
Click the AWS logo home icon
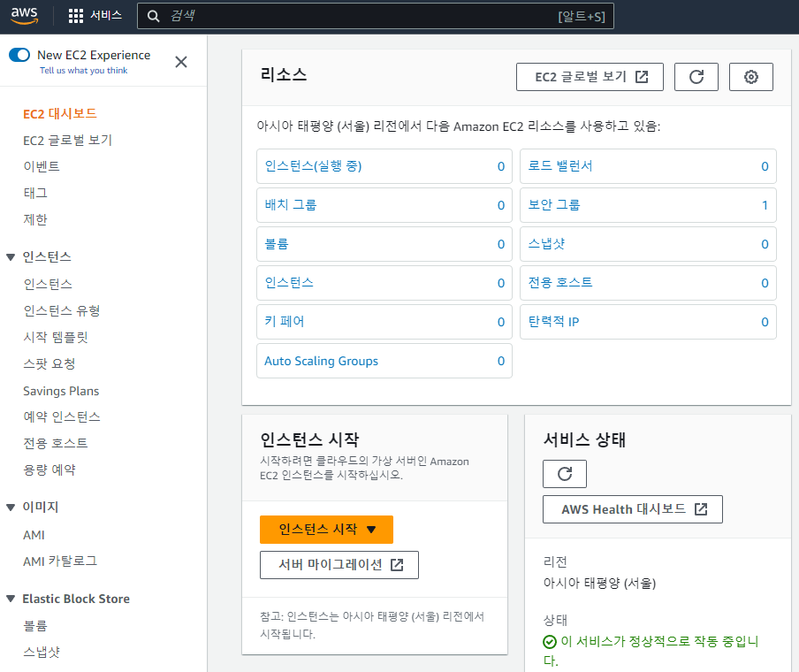click(24, 16)
